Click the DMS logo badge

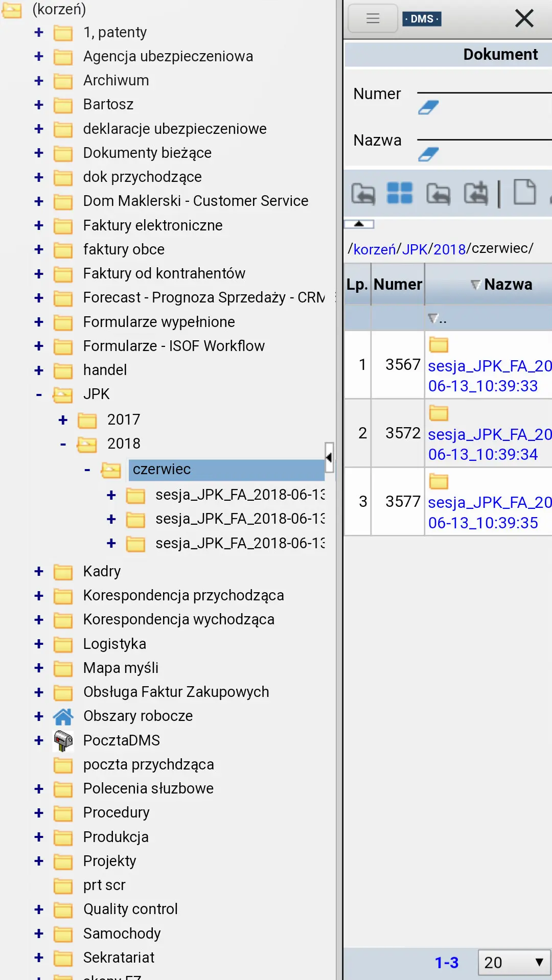[x=422, y=19]
